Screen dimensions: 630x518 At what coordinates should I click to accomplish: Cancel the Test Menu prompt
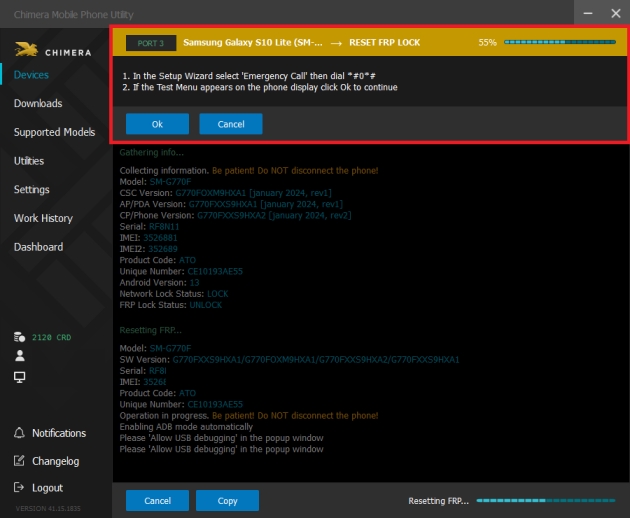(231, 124)
